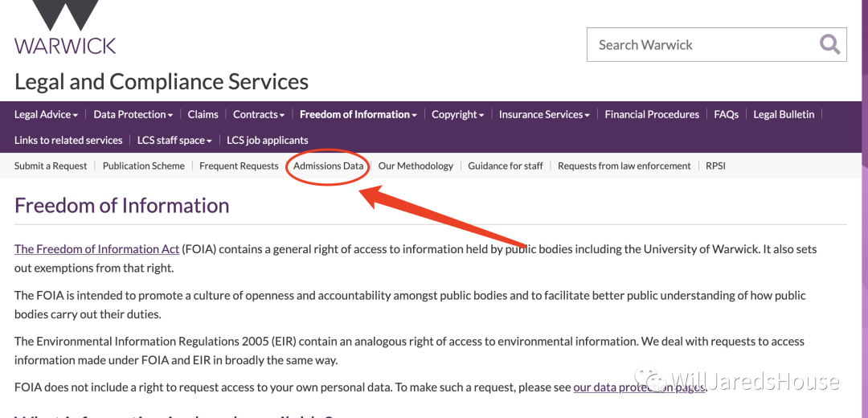Expand the LCS staff space dropdown
The height and width of the screenshot is (418, 868).
[174, 140]
